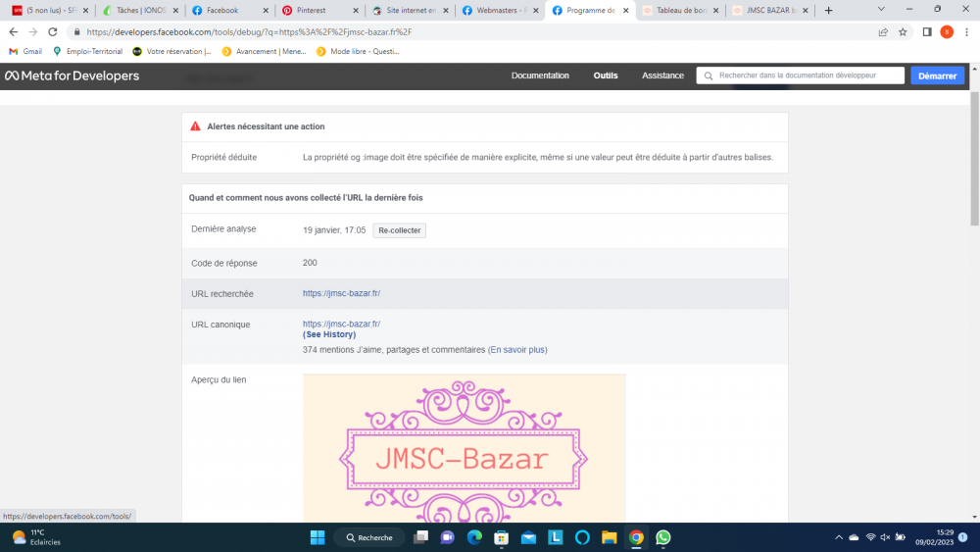
Task: Click the browser forward arrow
Action: [x=32, y=32]
